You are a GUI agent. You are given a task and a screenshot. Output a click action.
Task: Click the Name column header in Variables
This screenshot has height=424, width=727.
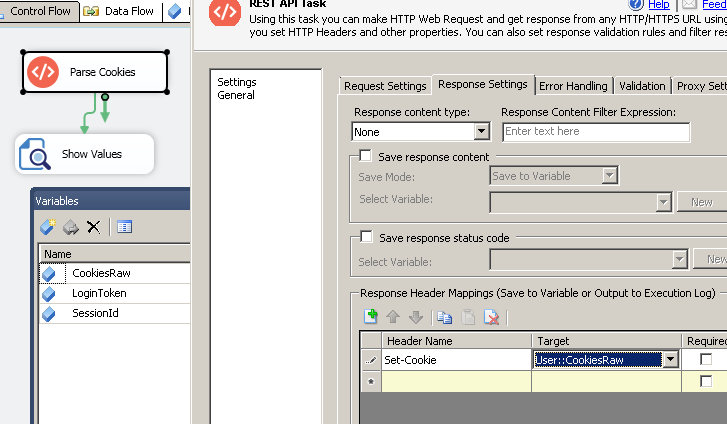click(x=115, y=254)
